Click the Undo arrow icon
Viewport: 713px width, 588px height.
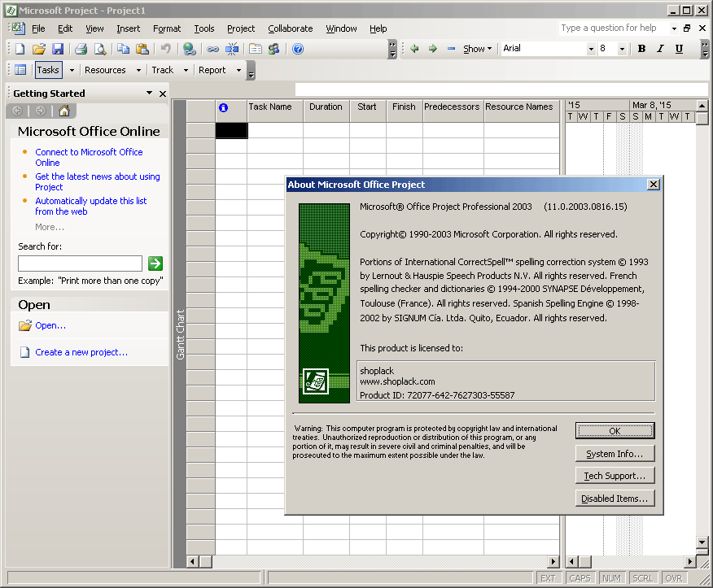(165, 49)
